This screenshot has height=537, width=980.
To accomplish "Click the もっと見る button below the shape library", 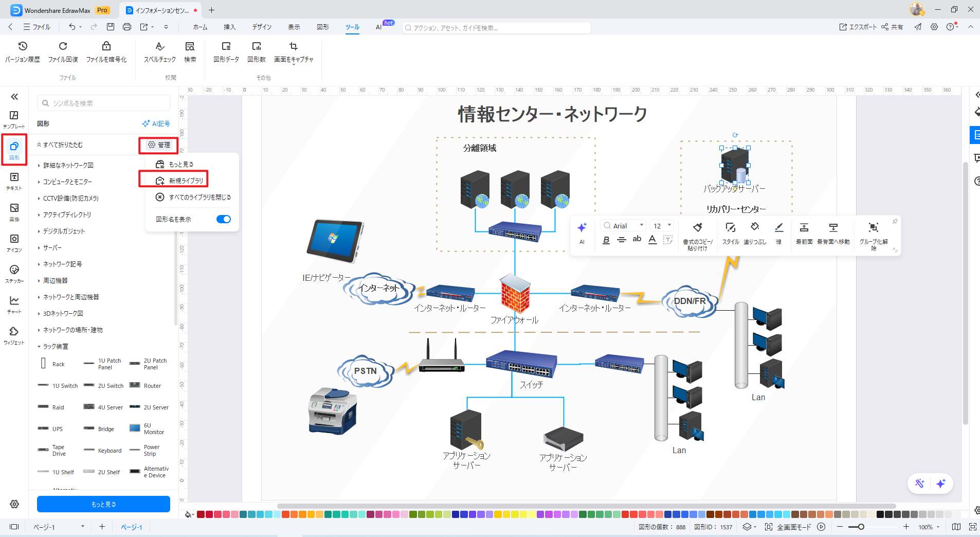I will pos(103,504).
